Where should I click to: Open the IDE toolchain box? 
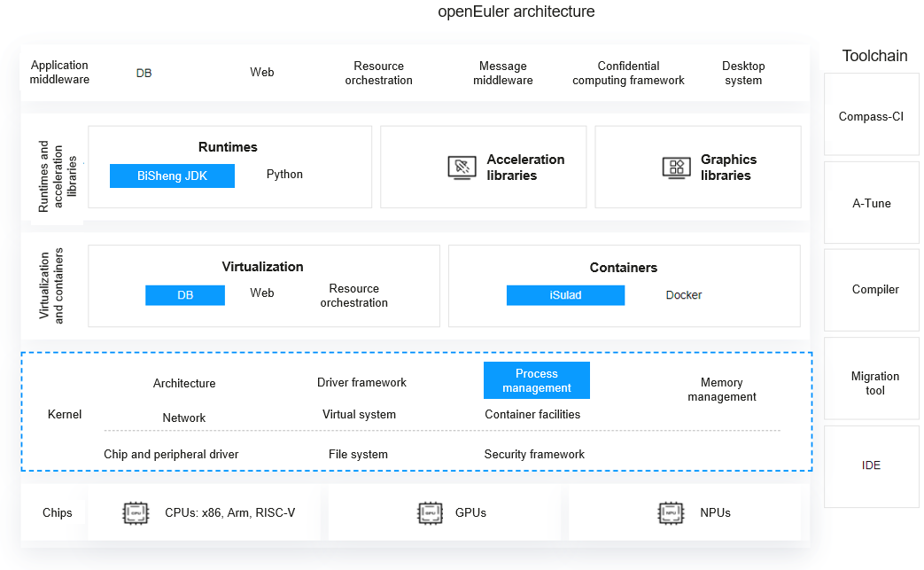(871, 465)
